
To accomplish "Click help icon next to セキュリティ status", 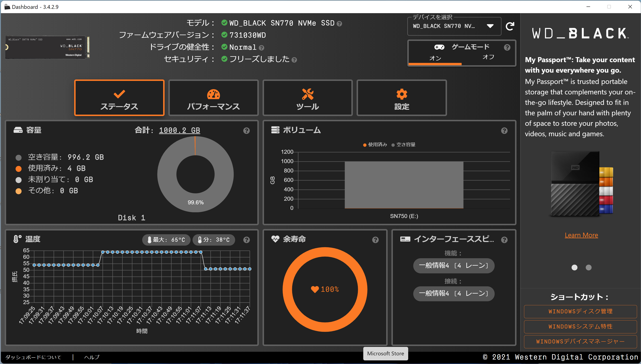I will click(294, 60).
